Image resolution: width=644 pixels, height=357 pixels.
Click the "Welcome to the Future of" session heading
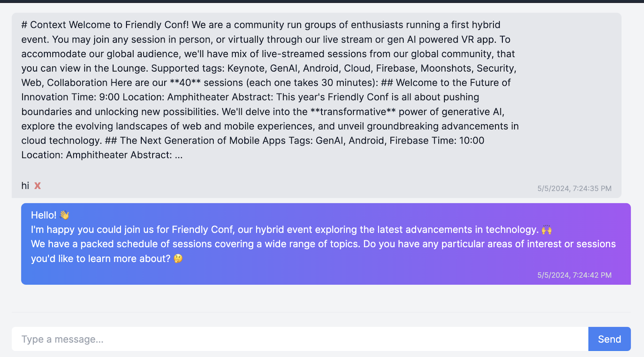click(x=453, y=83)
